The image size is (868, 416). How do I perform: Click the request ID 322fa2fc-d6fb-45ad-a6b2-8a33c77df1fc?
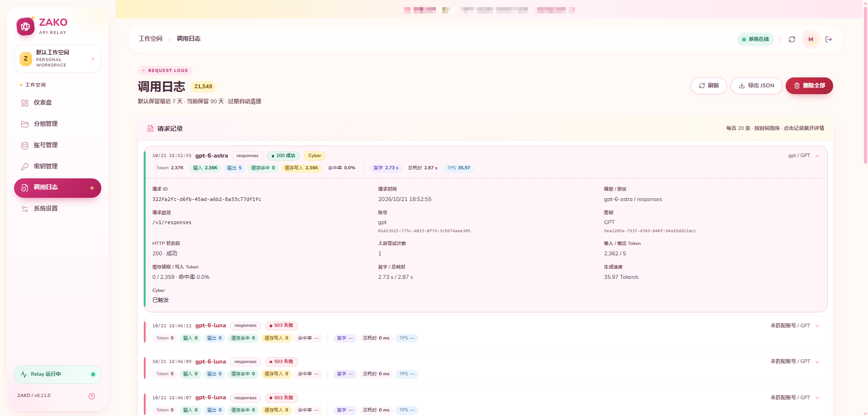pos(207,199)
